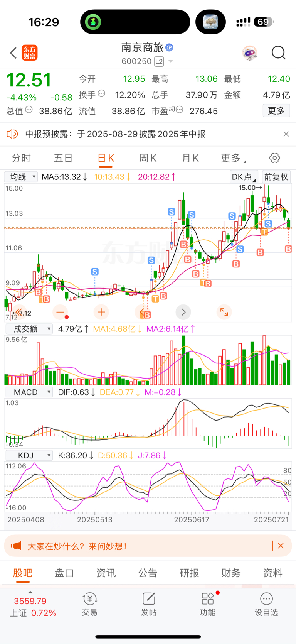Open the 东方财富 logo home
The width and height of the screenshot is (296, 644).
tap(30, 53)
